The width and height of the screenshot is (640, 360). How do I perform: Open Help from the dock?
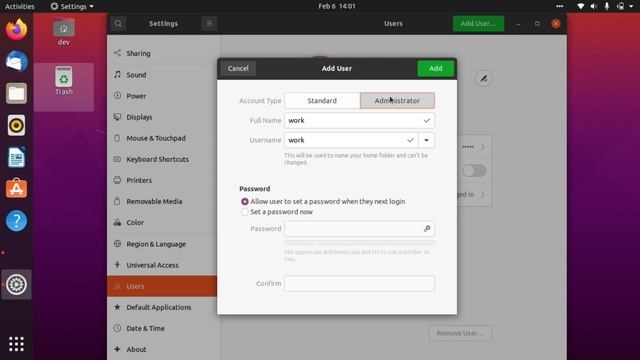pyautogui.click(x=16, y=221)
